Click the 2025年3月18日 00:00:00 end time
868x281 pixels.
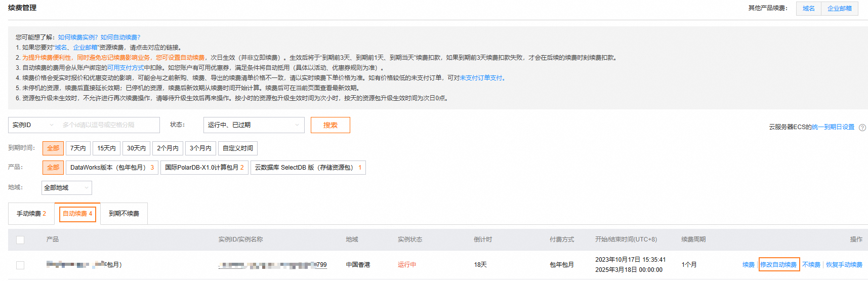point(629,270)
